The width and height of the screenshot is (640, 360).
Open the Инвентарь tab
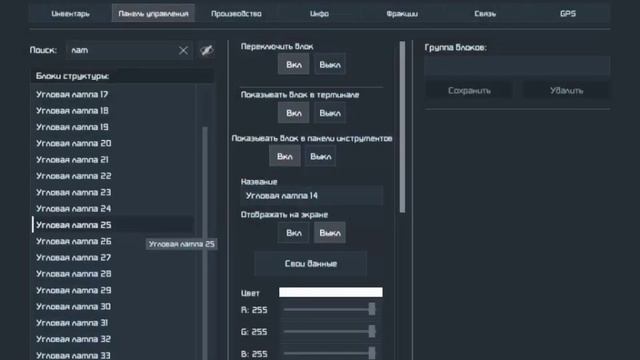(70, 13)
